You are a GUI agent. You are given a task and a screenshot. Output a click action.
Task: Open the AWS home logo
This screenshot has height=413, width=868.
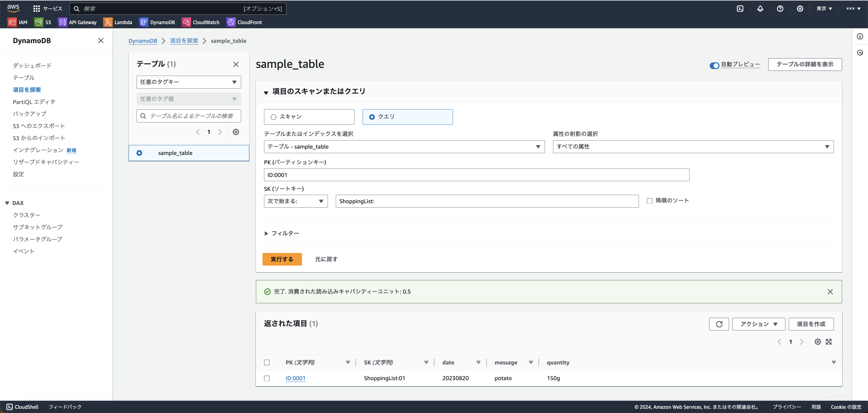pyautogui.click(x=13, y=8)
